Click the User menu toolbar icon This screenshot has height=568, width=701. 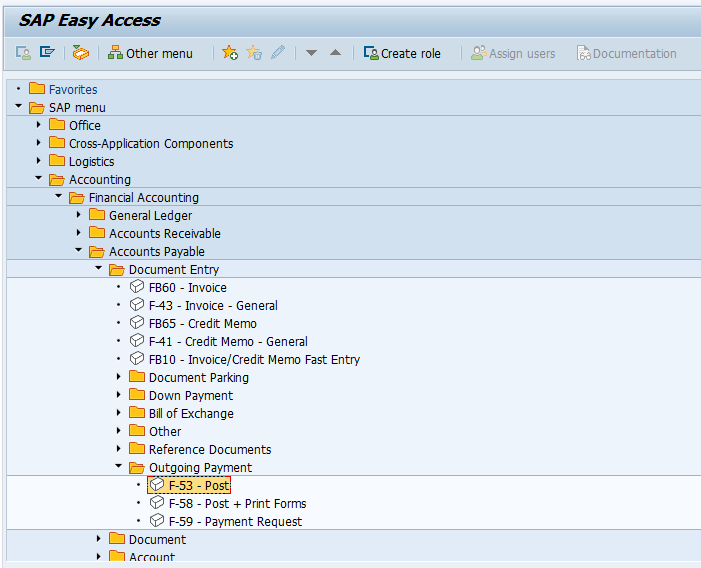(x=23, y=53)
